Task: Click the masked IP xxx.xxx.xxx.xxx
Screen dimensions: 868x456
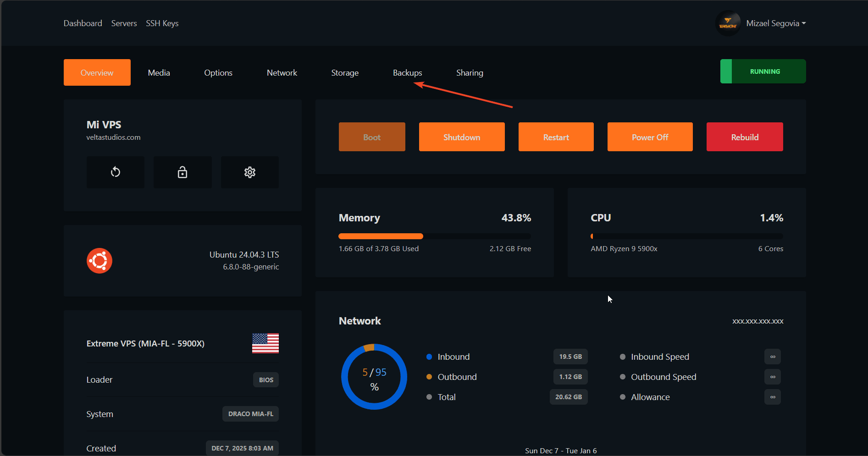Action: [758, 321]
